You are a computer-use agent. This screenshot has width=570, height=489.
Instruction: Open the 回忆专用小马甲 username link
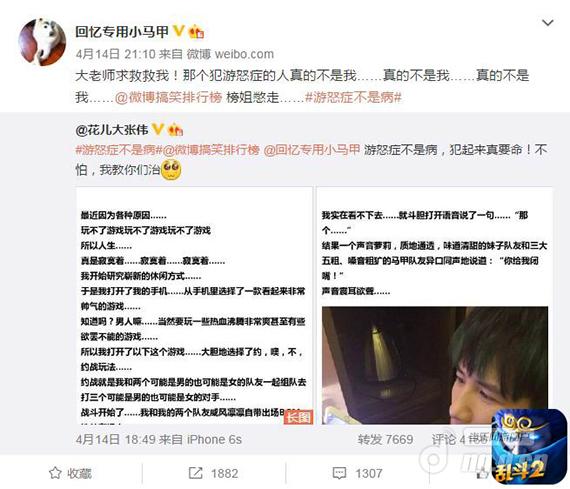point(122,32)
